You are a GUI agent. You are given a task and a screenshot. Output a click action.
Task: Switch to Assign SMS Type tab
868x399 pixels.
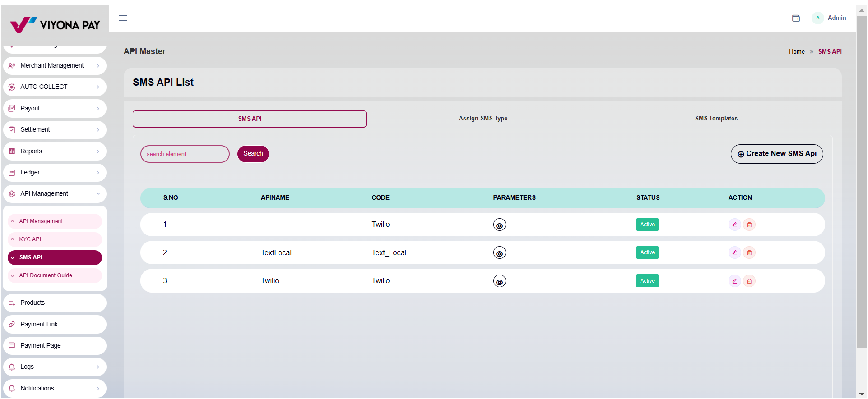483,119
